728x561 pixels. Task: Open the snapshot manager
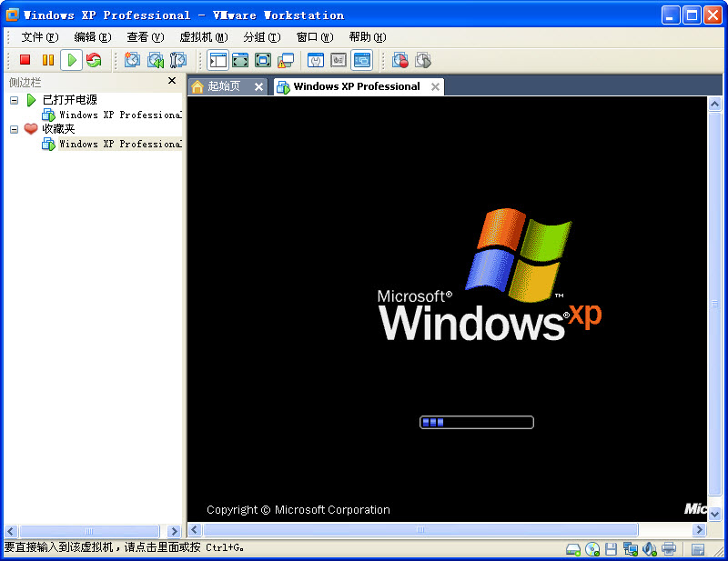176,60
